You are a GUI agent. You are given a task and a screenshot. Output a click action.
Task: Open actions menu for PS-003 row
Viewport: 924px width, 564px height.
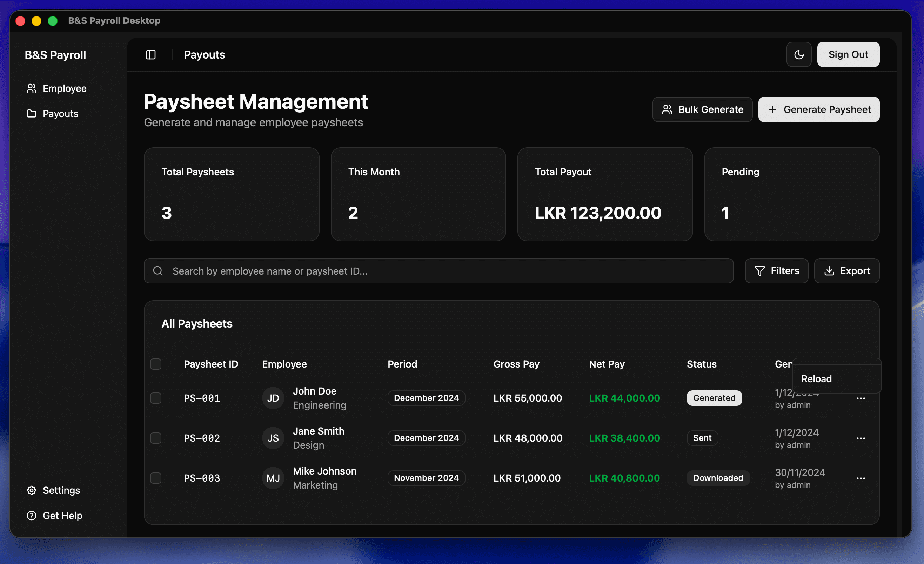[x=861, y=478]
